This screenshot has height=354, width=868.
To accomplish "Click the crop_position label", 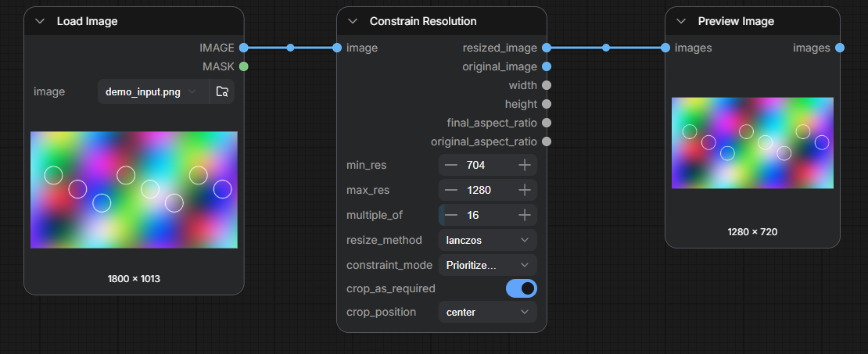I will click(x=382, y=312).
